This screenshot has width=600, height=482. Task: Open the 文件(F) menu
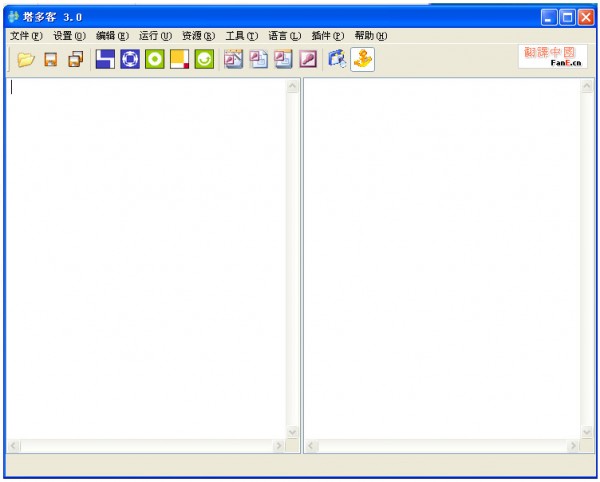coord(26,36)
